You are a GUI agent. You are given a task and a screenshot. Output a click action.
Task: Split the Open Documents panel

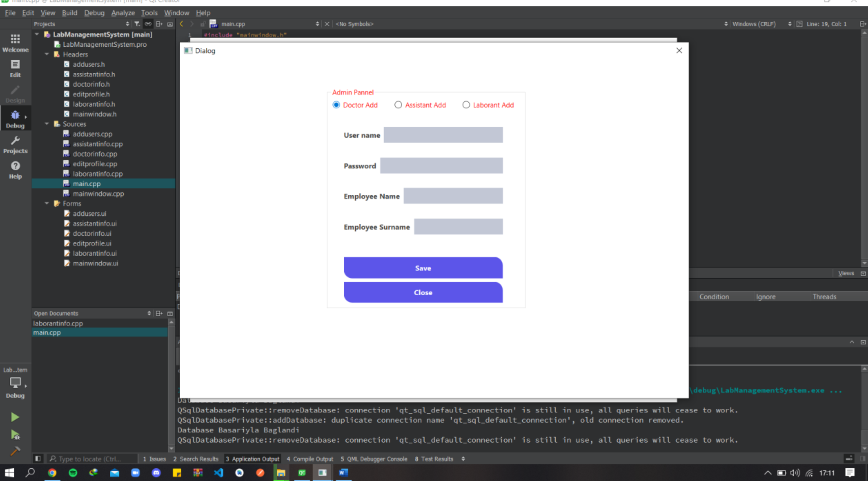(x=159, y=313)
